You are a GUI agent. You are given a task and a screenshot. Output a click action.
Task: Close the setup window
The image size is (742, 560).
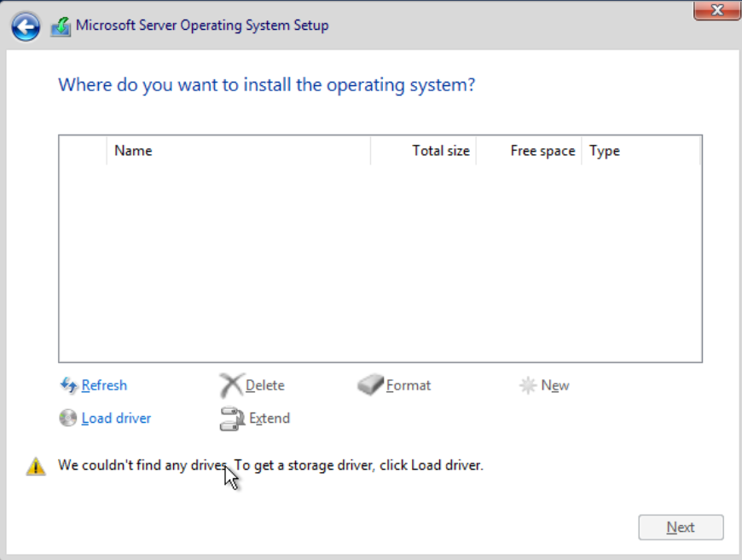[716, 10]
